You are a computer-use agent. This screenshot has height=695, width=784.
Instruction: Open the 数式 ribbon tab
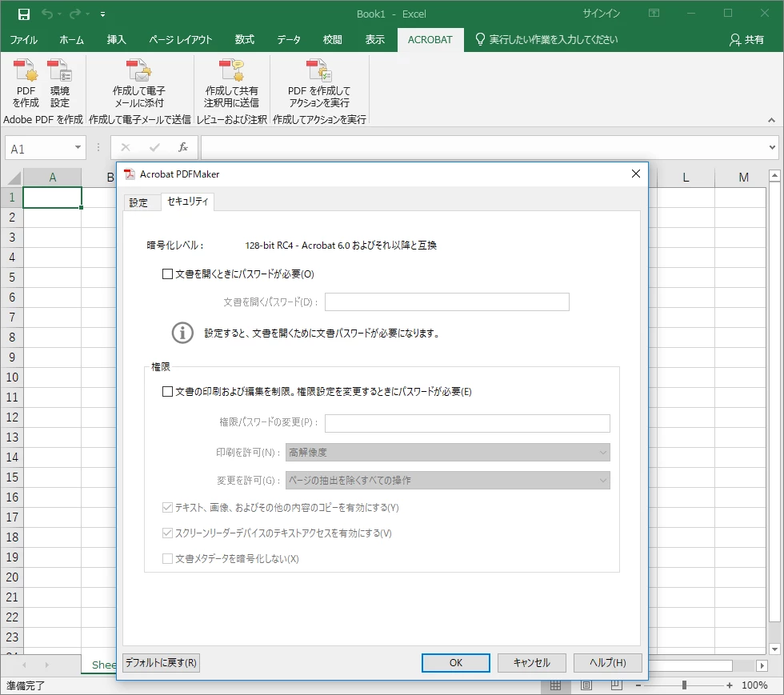coord(245,39)
